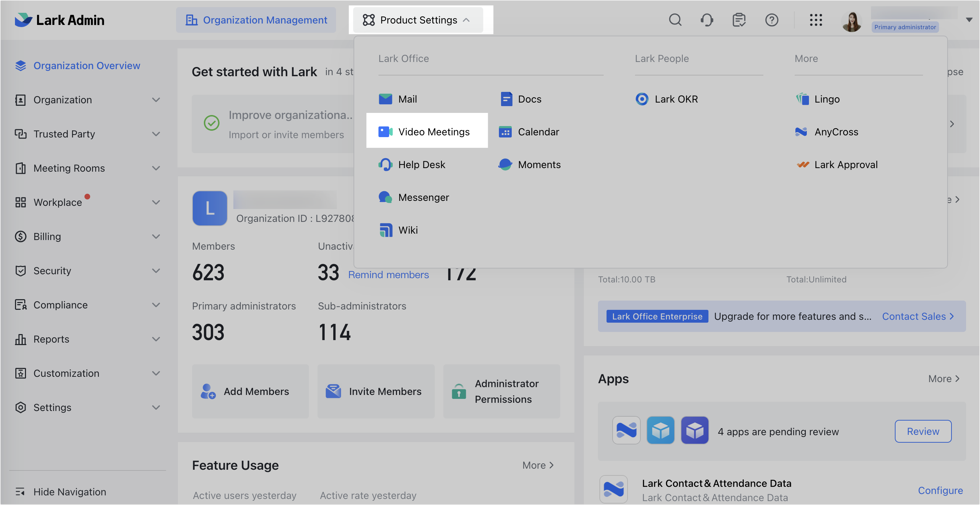This screenshot has height=505, width=980.
Task: Click Review for pending apps
Action: point(923,431)
